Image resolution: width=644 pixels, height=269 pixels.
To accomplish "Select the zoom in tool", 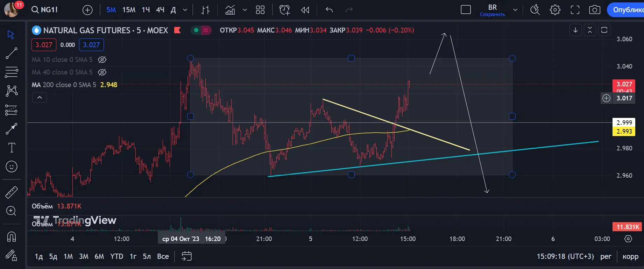I will 12,211.
